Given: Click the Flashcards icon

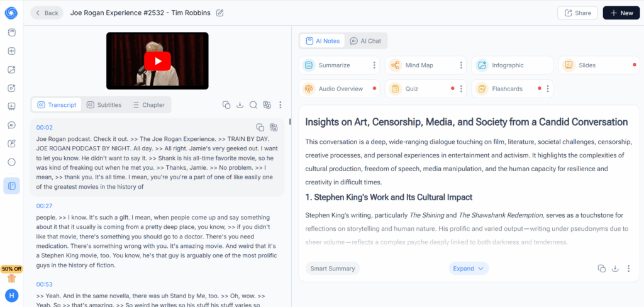Looking at the screenshot, I should coord(482,88).
